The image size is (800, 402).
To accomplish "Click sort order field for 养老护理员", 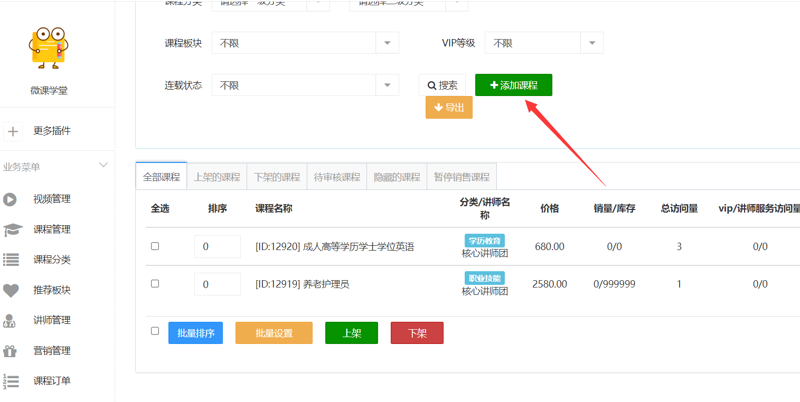I will click(x=217, y=284).
